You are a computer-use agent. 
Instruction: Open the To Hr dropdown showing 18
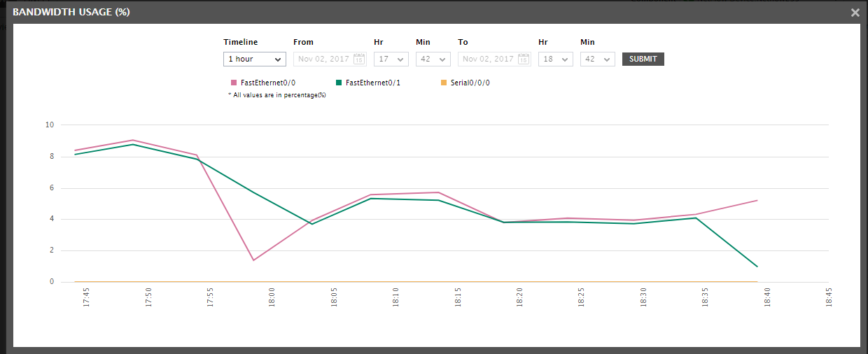point(556,59)
